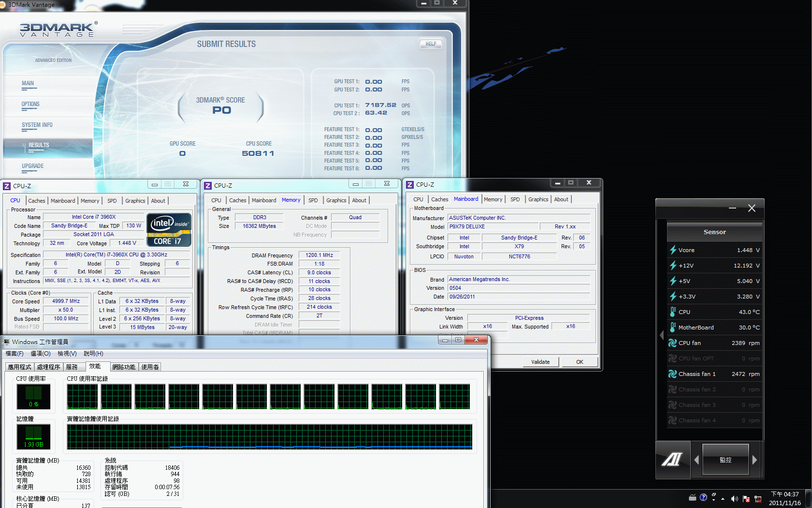The image size is (812, 508).
Task: Open the Graphics tab in the CPU-Z window showing Motherboard
Action: click(538, 199)
